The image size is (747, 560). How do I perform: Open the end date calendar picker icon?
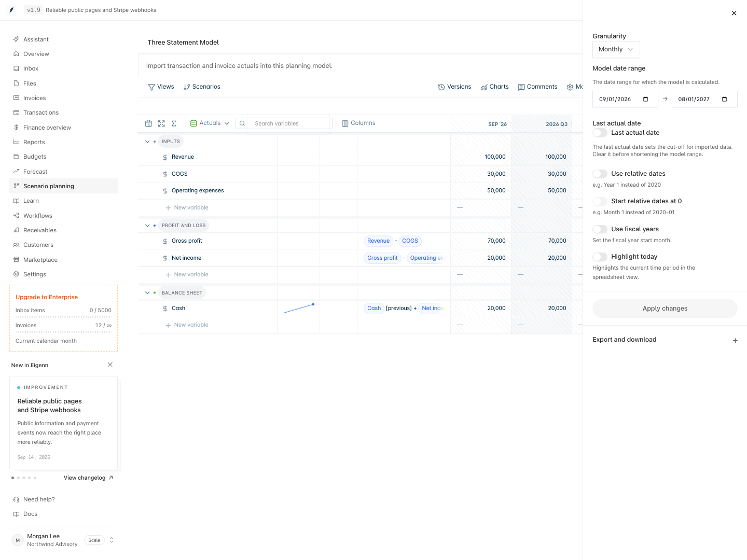(725, 99)
